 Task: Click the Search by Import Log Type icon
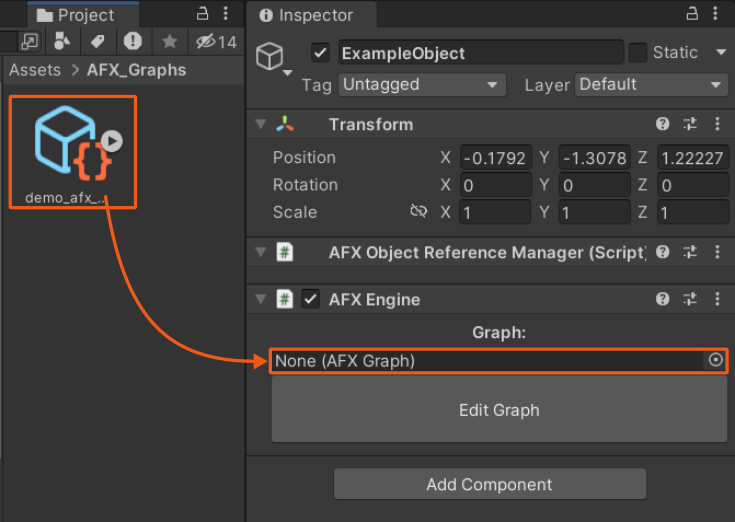(132, 41)
